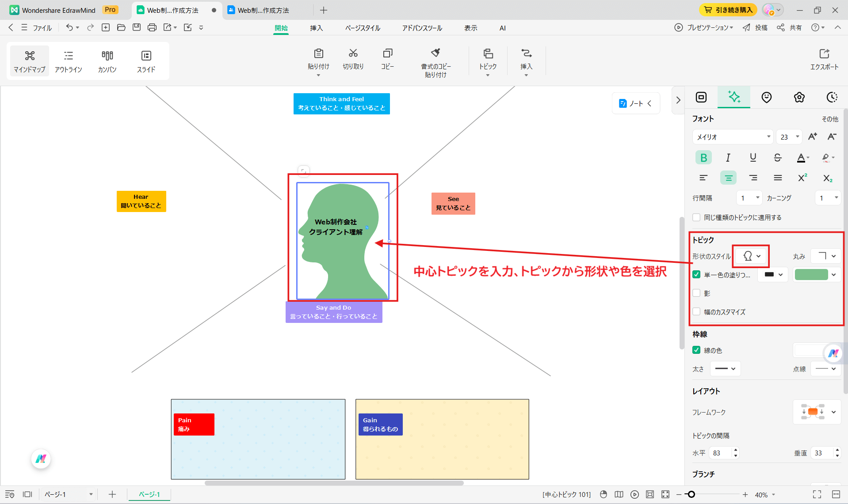Image resolution: width=848 pixels, height=504 pixels.
Task: Enable the 影 (shadow) checkbox
Action: (x=696, y=293)
